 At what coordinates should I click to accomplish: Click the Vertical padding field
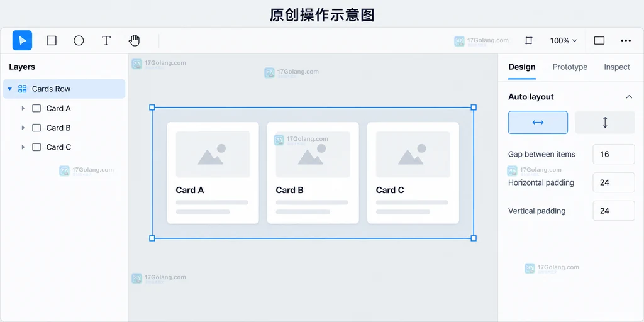(614, 211)
